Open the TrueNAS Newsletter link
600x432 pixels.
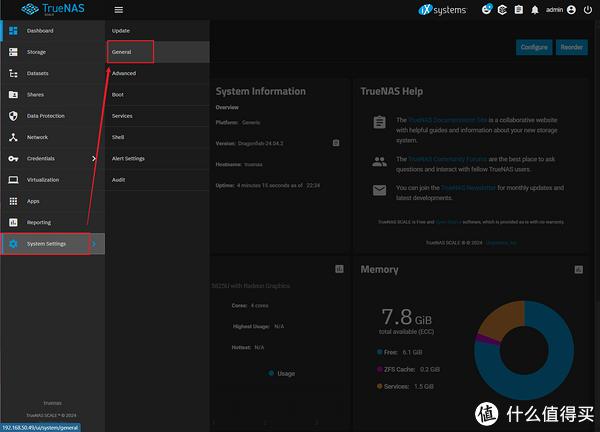[x=468, y=188]
